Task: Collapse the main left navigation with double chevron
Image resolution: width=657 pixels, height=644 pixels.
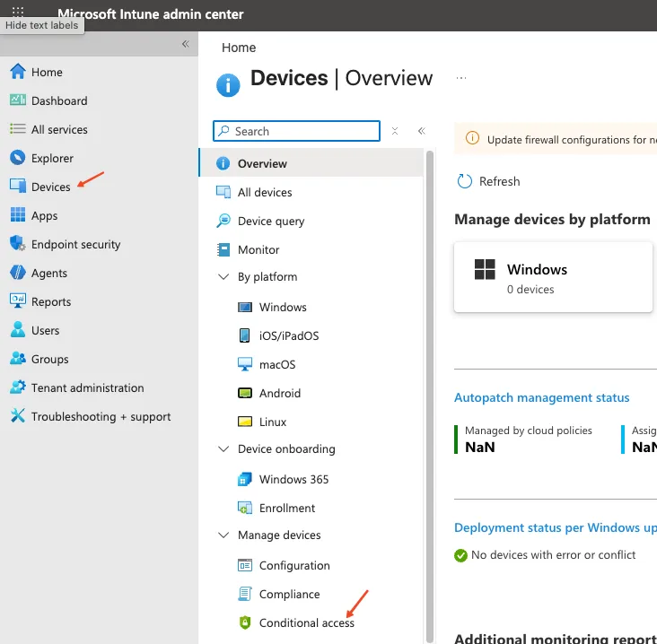Action: [186, 44]
